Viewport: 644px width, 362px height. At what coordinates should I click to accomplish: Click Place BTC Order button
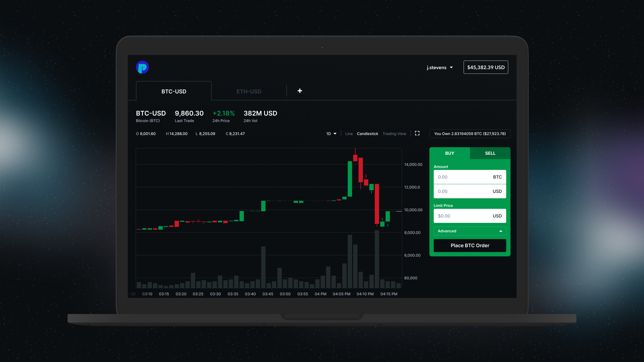tap(470, 245)
